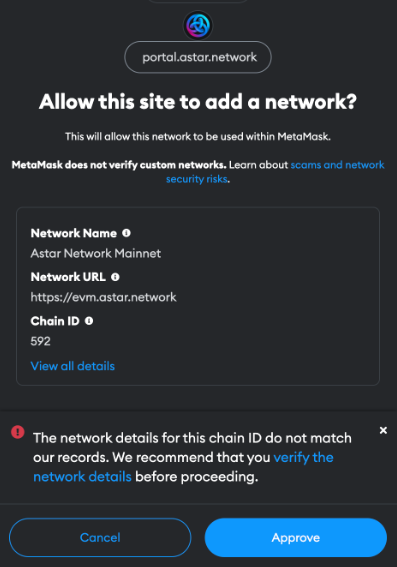This screenshot has width=397, height=567.
Task: Click the Chain ID label
Action: pyautogui.click(x=55, y=321)
